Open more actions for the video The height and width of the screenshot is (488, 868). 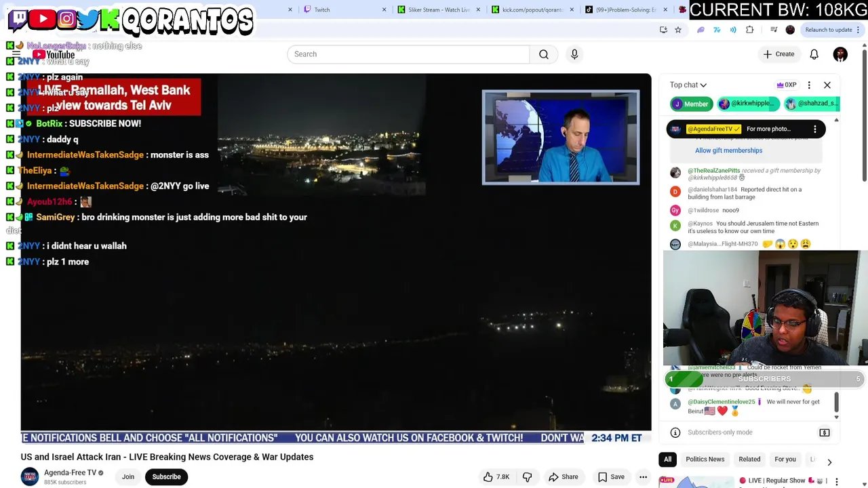pyautogui.click(x=643, y=476)
